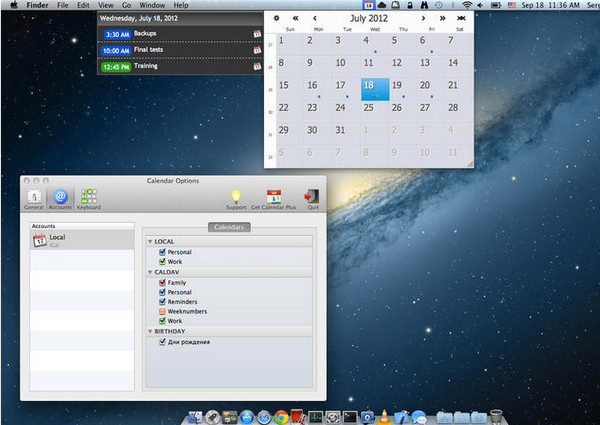
Task: Open the Window menu
Action: 152,5
